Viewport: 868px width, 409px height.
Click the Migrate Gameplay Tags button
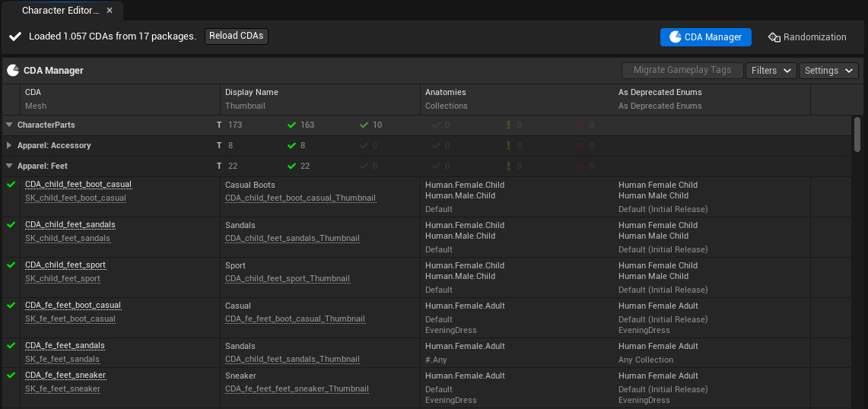(682, 71)
